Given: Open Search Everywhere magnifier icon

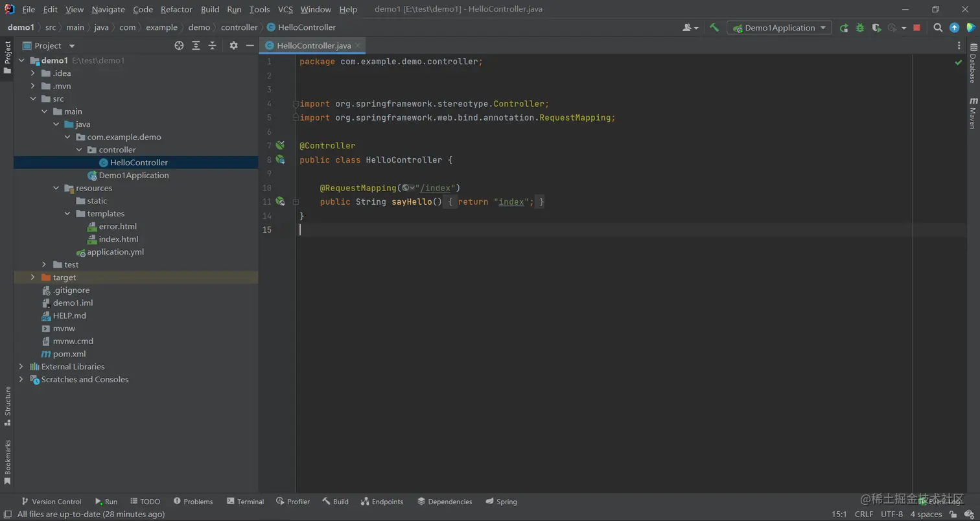Looking at the screenshot, I should point(938,28).
